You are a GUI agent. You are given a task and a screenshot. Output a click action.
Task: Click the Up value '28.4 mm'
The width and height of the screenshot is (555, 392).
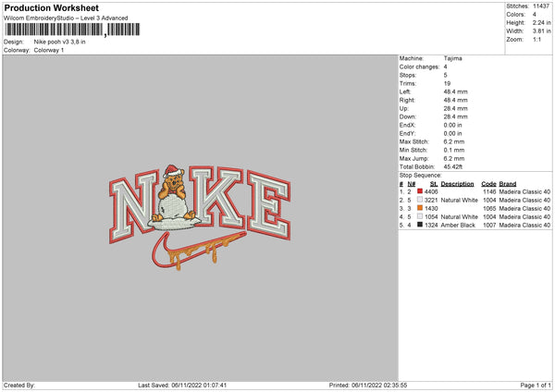[455, 108]
